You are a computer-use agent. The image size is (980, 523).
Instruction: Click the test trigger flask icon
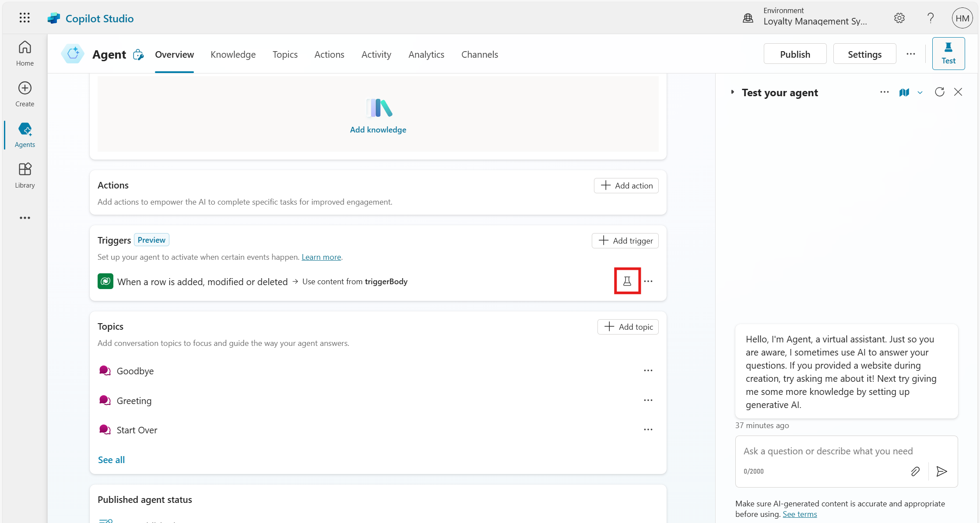click(x=627, y=281)
